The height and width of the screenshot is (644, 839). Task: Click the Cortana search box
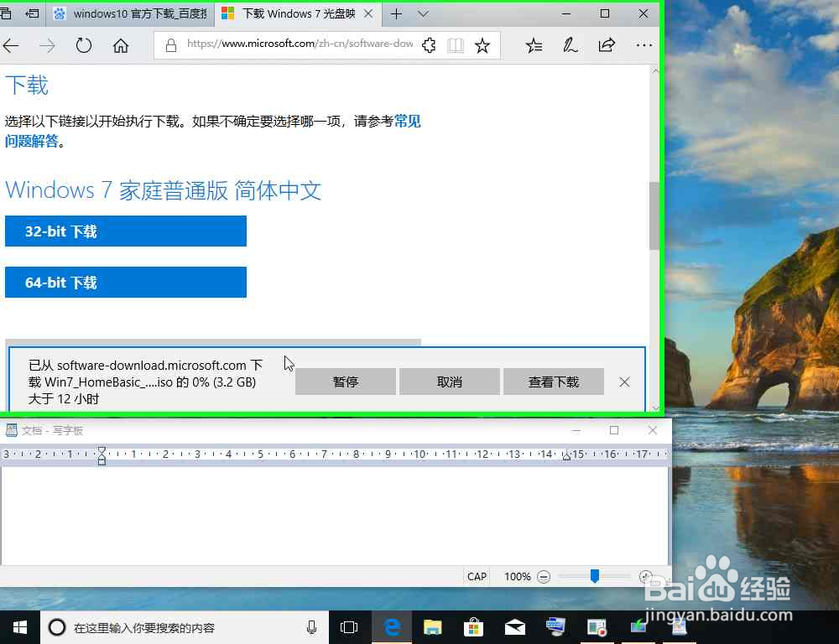coord(185,627)
